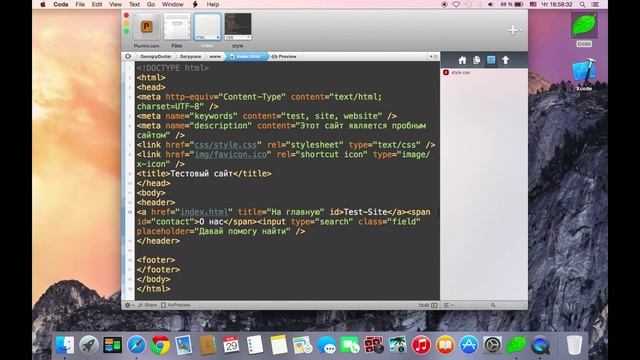Open the gear actions menu in status bar
640x360 pixels.
click(129, 305)
